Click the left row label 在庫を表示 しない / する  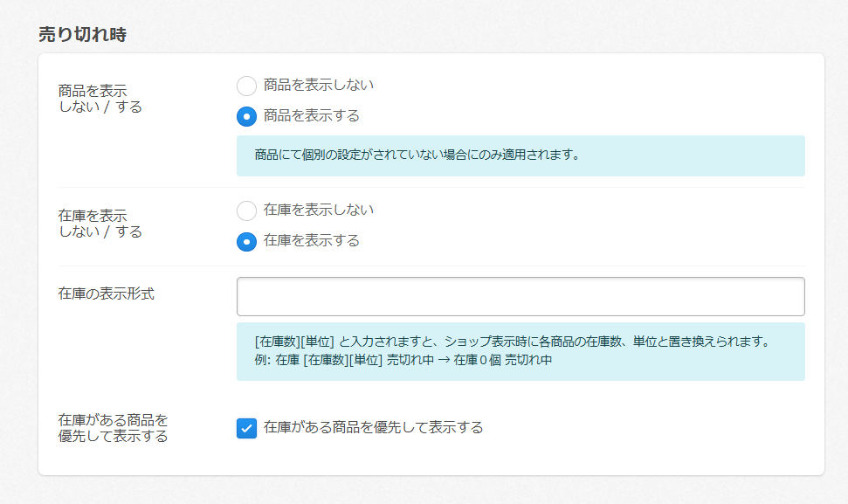99,224
